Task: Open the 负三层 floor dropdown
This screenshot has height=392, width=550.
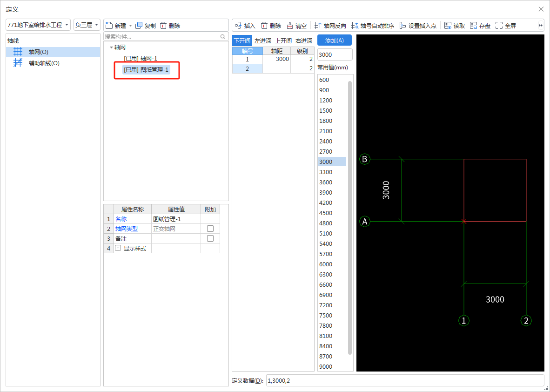Action: [x=87, y=25]
